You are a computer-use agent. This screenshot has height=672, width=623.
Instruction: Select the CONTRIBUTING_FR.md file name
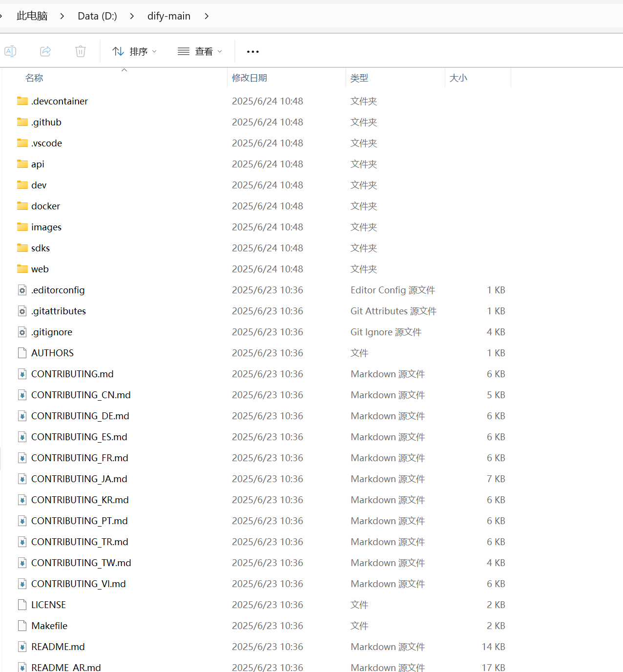pos(80,458)
